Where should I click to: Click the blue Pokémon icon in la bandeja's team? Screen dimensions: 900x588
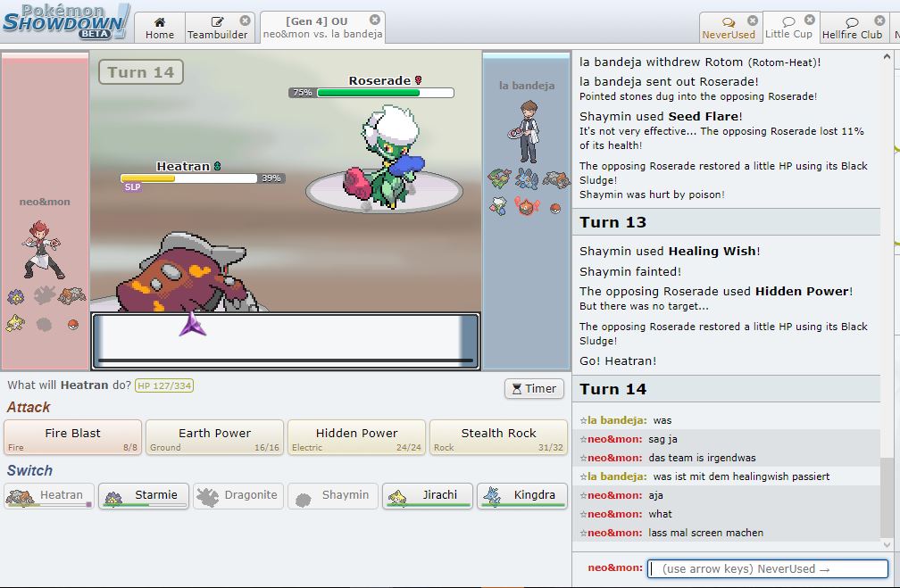526,178
